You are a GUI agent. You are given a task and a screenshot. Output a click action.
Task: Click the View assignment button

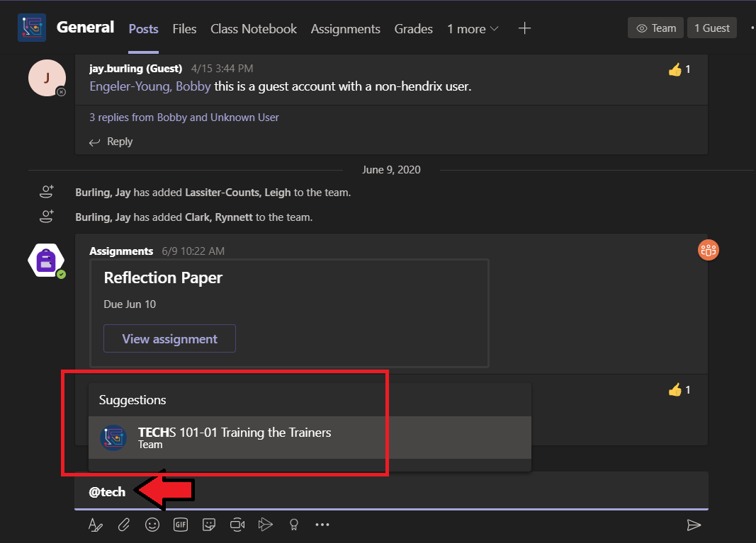point(170,338)
